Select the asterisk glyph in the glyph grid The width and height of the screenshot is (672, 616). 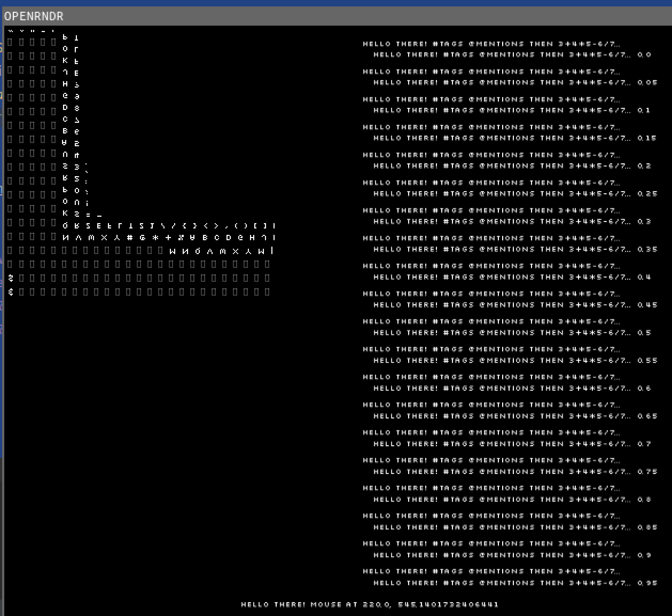point(156,238)
